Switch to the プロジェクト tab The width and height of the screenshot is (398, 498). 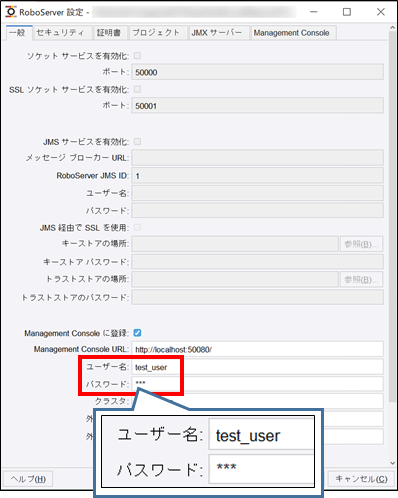[x=158, y=33]
